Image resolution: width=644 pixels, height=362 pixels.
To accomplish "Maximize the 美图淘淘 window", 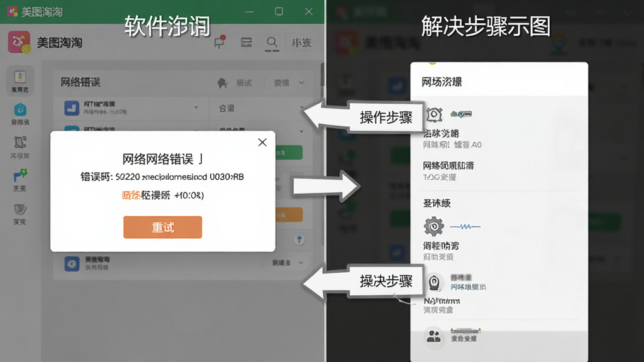I will point(279,11).
